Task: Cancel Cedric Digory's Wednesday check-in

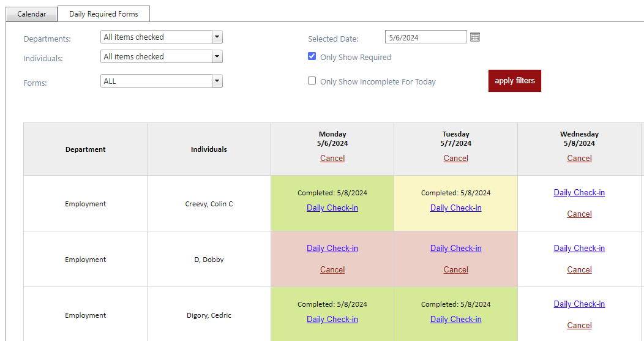Action: [x=579, y=325]
